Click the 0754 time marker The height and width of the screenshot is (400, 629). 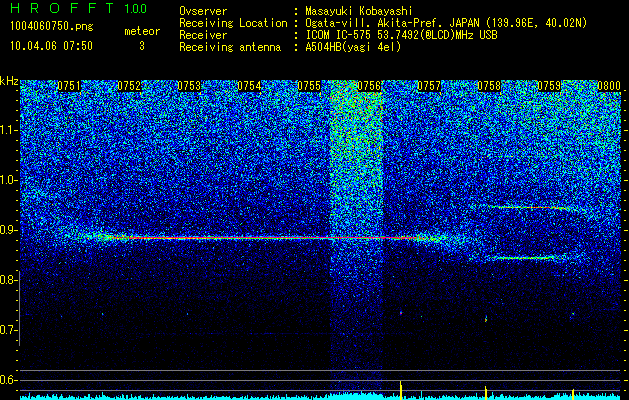click(249, 86)
